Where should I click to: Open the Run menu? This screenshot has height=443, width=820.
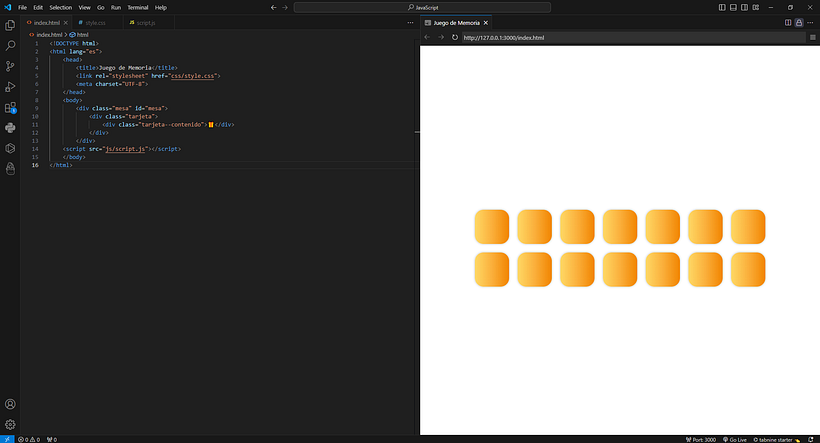(116, 7)
